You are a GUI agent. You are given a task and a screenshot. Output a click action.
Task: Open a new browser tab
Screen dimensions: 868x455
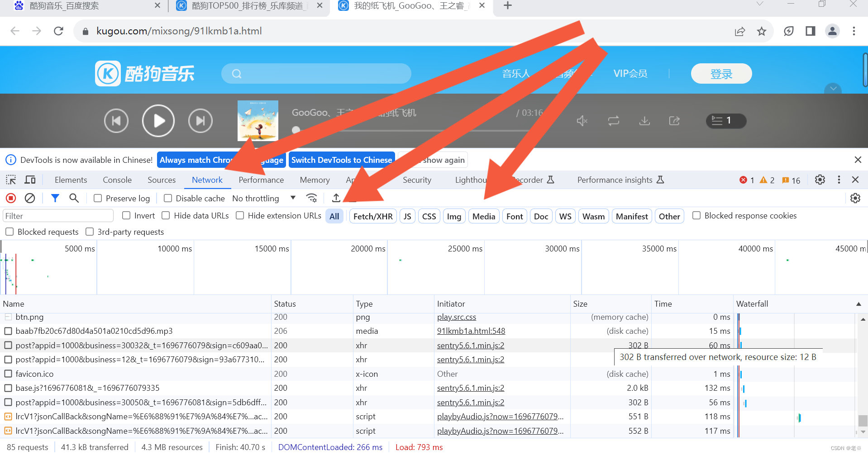pyautogui.click(x=508, y=5)
